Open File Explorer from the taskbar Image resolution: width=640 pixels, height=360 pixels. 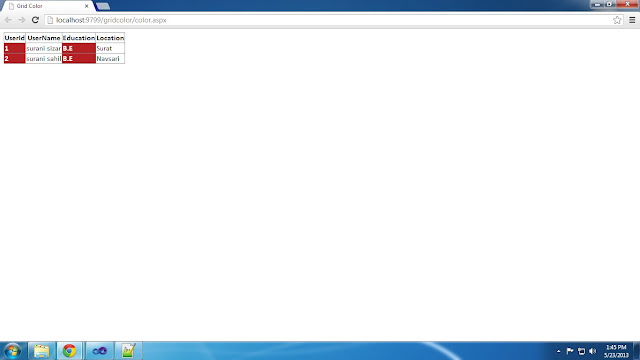(42, 351)
